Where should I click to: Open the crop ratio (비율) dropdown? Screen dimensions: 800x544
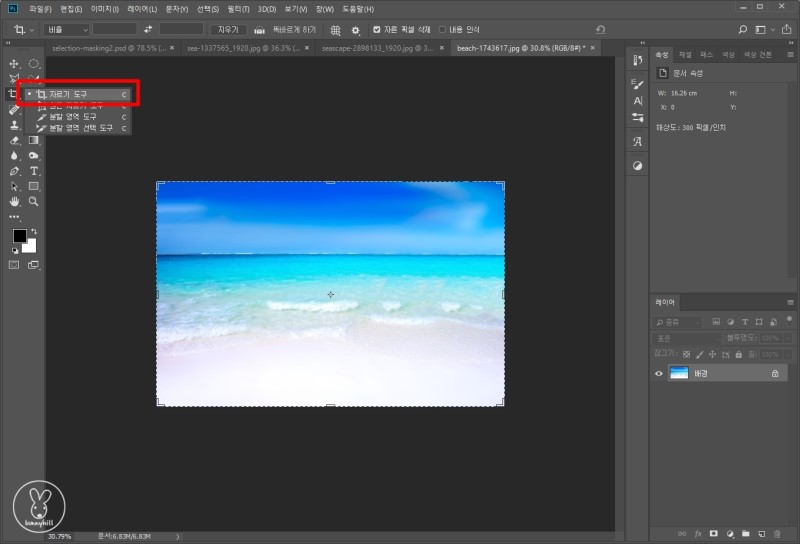pos(66,30)
